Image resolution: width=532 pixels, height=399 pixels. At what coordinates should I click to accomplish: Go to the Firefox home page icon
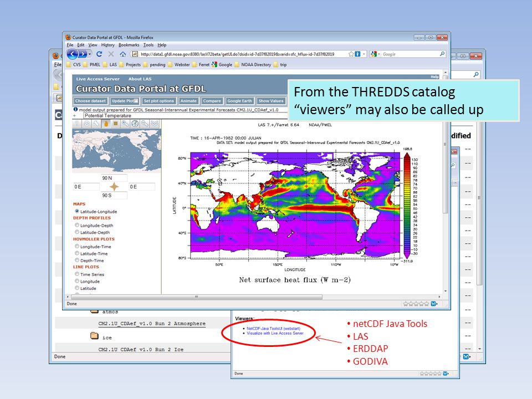tap(123, 54)
